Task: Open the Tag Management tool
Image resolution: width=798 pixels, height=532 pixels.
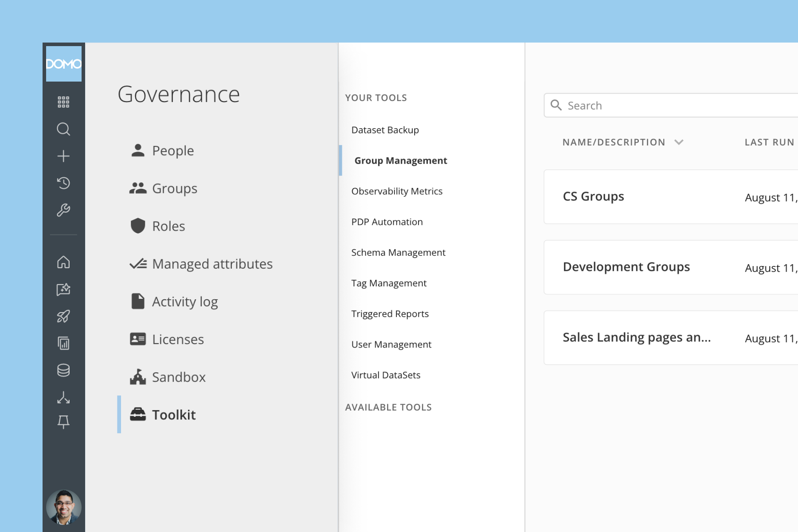Action: [x=389, y=283]
